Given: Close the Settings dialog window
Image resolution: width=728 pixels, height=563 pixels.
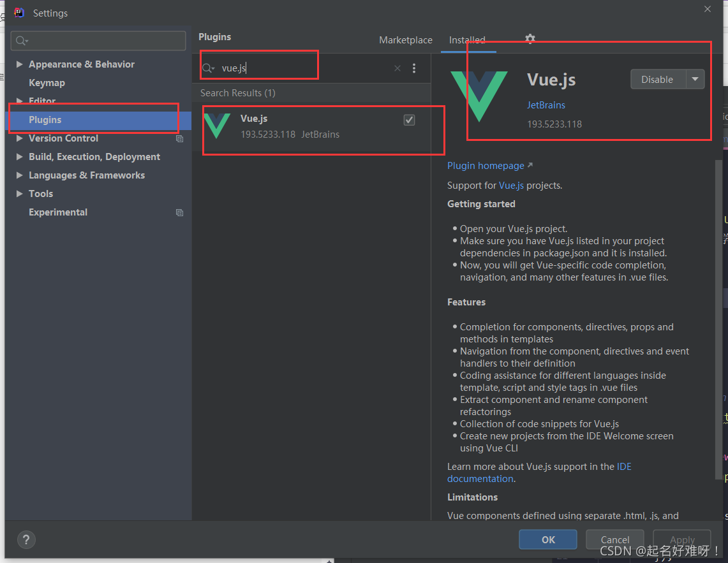Looking at the screenshot, I should (x=707, y=10).
